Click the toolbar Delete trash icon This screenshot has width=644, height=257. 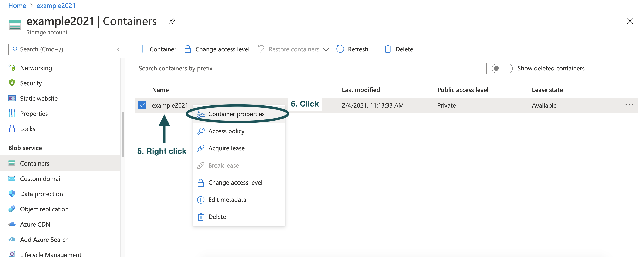(388, 49)
